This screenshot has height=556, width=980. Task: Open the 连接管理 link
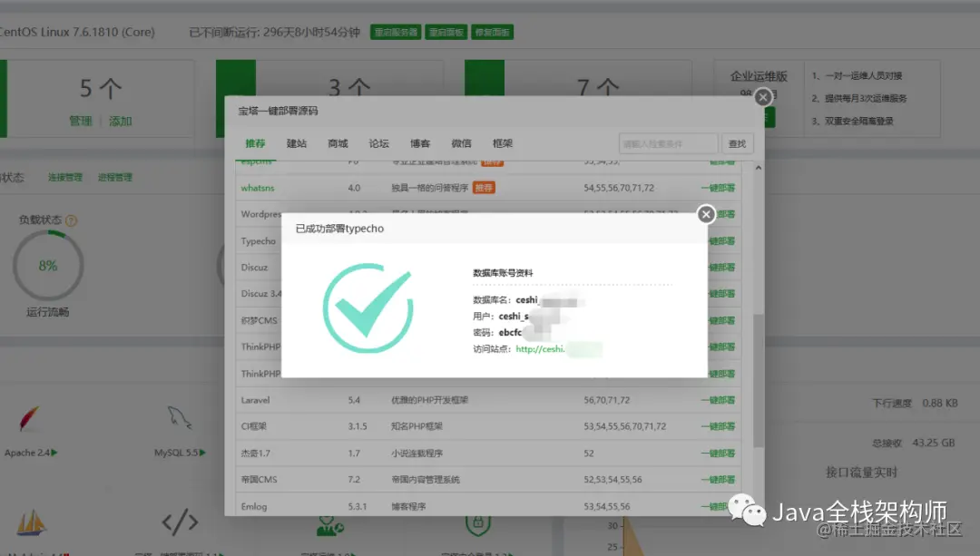pos(65,178)
